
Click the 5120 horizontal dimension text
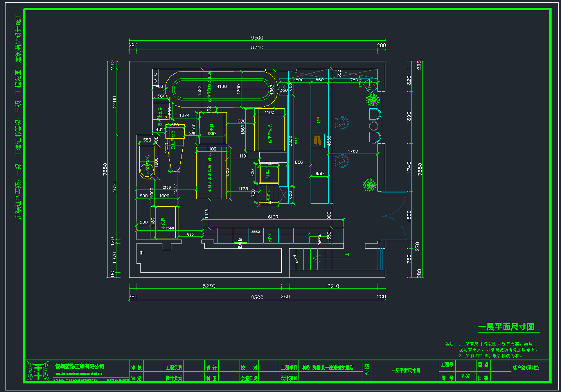pos(273,217)
